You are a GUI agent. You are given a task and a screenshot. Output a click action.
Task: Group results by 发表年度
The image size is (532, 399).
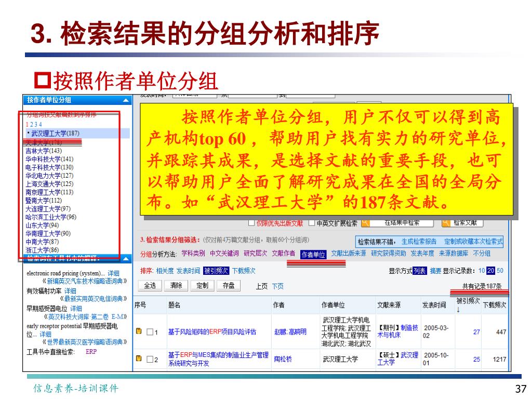tap(422, 254)
